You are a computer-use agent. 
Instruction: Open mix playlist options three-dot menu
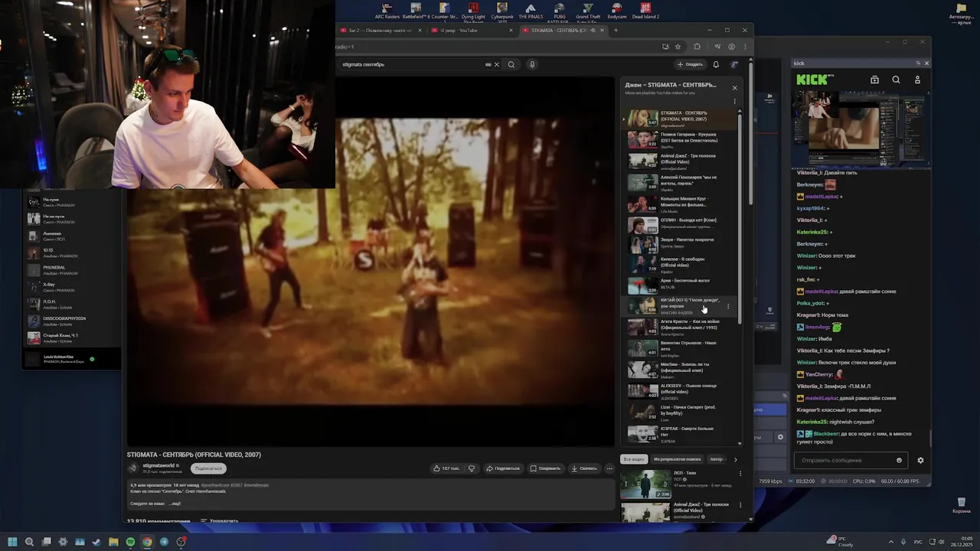tap(734, 101)
